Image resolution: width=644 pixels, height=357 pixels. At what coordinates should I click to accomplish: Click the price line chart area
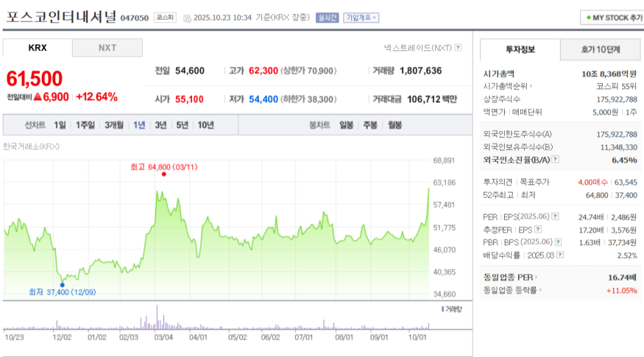(216, 230)
